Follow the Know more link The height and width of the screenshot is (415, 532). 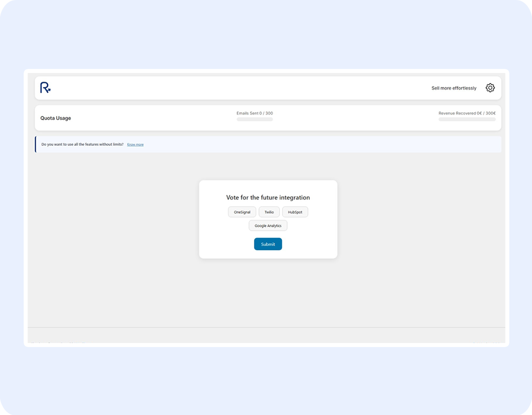click(135, 144)
